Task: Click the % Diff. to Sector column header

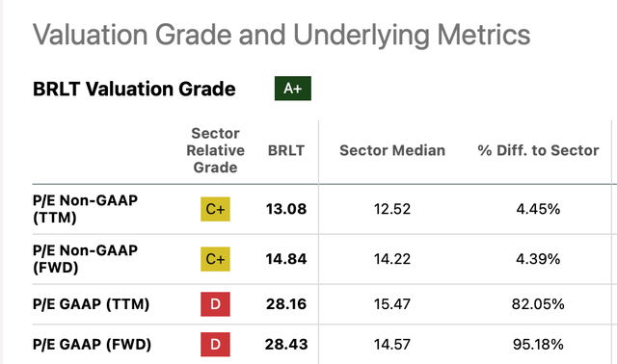Action: click(538, 150)
